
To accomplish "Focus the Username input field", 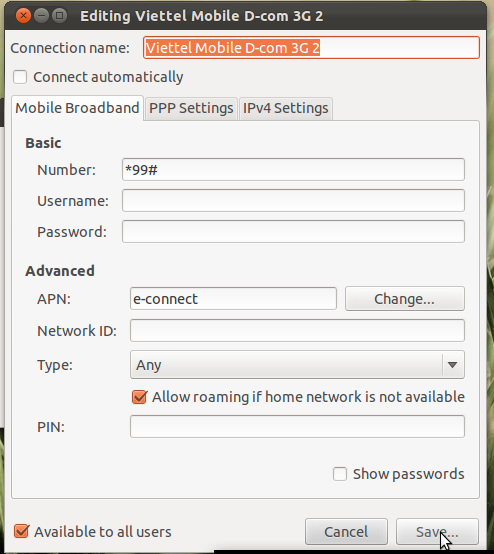I will [x=293, y=201].
